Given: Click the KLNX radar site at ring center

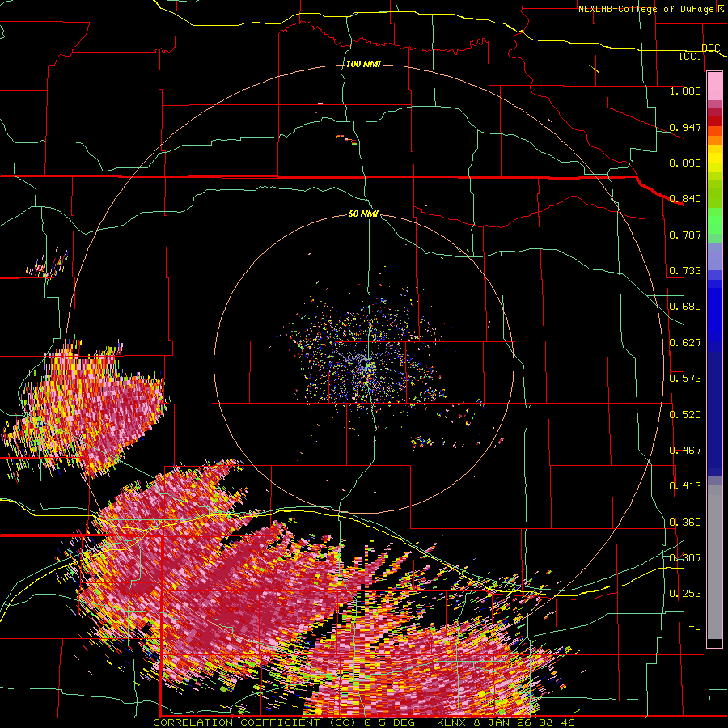Looking at the screenshot, I should coord(366,365).
